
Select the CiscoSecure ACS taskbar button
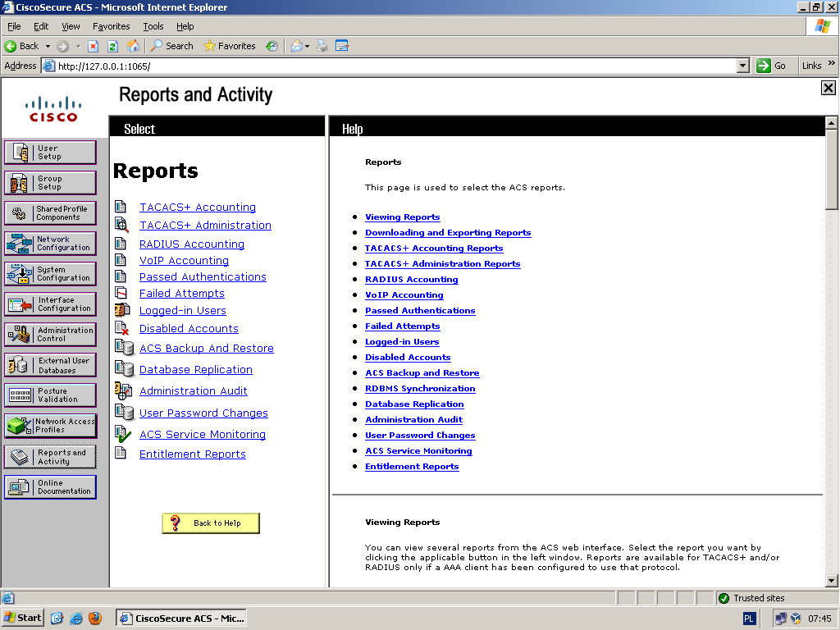tap(181, 619)
